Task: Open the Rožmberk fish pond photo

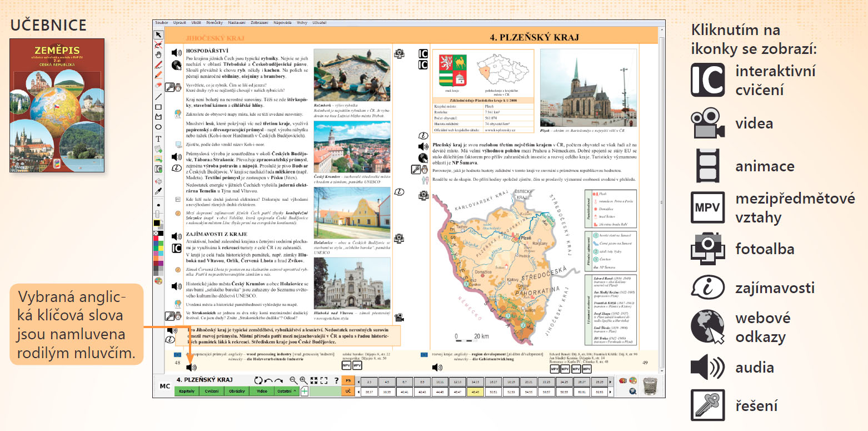Action: [x=352, y=75]
